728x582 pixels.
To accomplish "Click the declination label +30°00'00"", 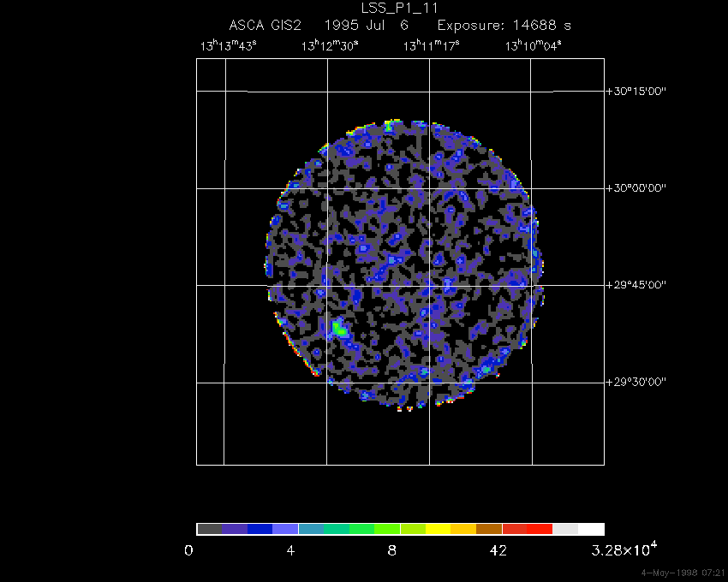I will pyautogui.click(x=636, y=188).
